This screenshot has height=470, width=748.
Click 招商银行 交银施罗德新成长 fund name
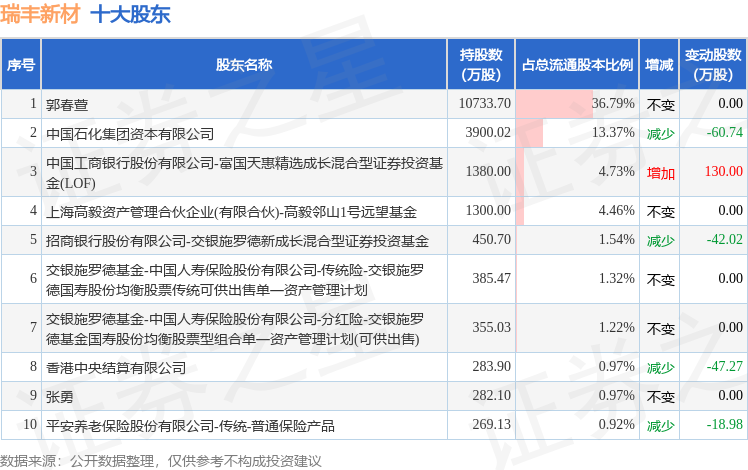click(x=237, y=240)
